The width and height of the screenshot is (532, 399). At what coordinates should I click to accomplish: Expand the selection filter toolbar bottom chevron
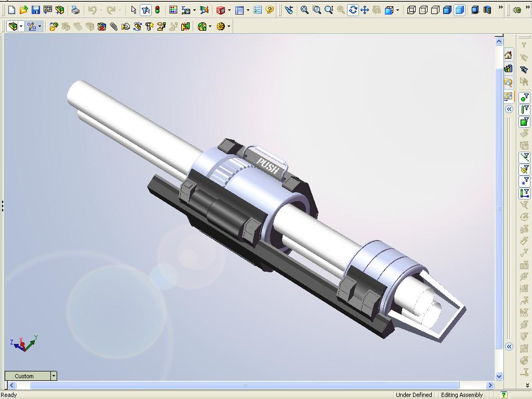527,385
